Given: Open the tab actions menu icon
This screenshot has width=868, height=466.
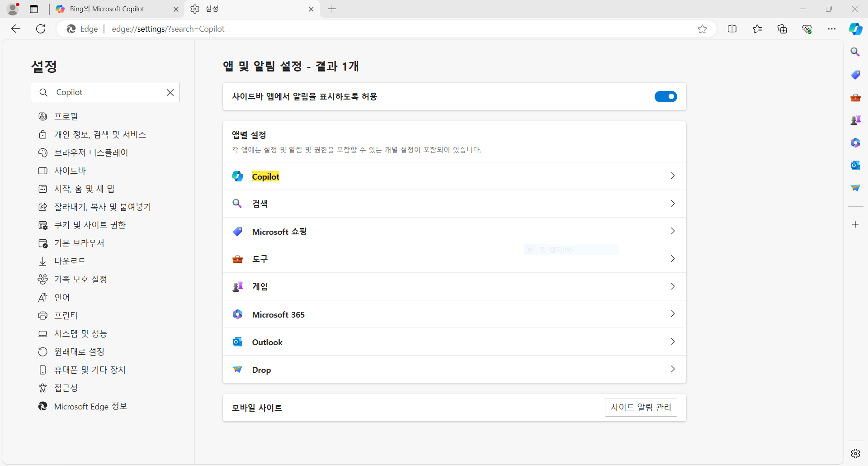Looking at the screenshot, I should point(34,9).
